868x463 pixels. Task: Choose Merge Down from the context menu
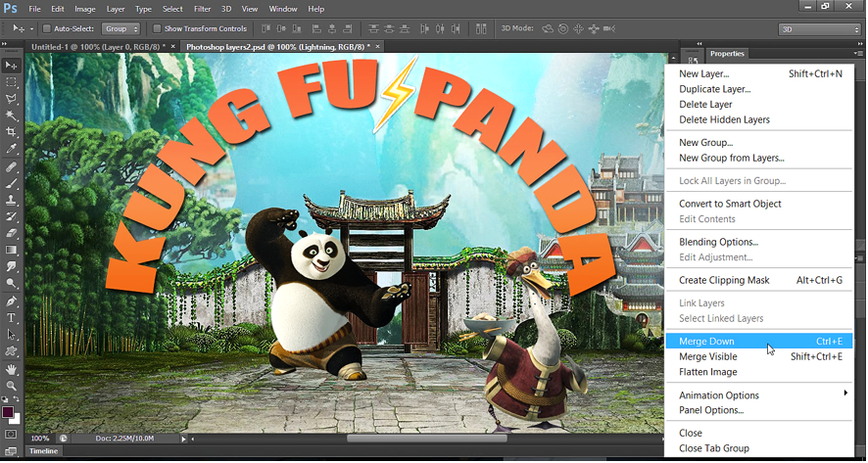(x=759, y=342)
